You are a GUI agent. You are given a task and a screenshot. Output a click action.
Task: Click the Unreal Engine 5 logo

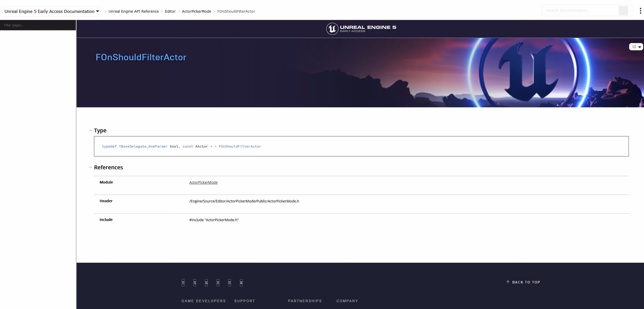tap(361, 29)
